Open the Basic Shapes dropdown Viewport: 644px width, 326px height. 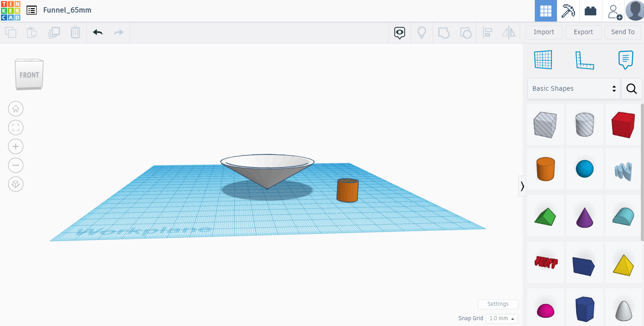(x=574, y=88)
